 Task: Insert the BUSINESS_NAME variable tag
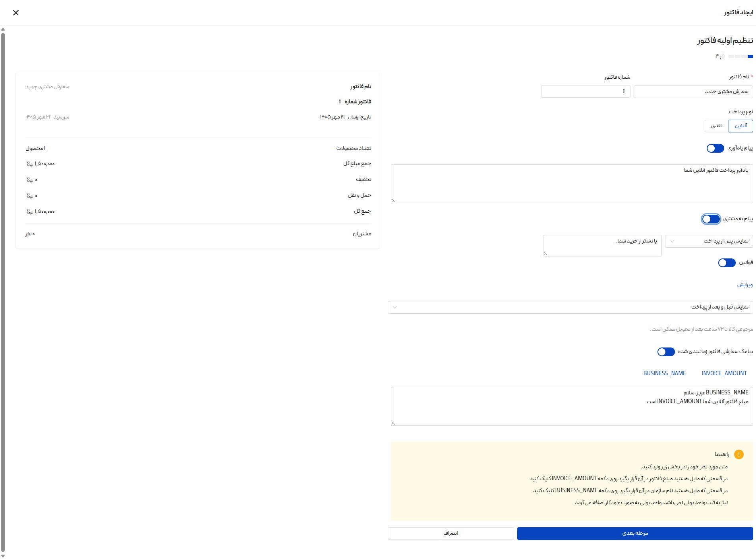pyautogui.click(x=665, y=373)
